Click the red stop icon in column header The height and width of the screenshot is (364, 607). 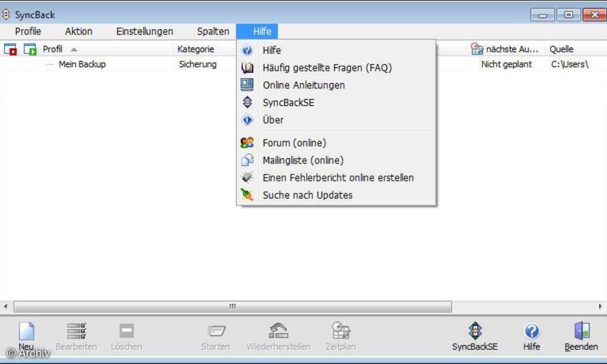point(10,50)
